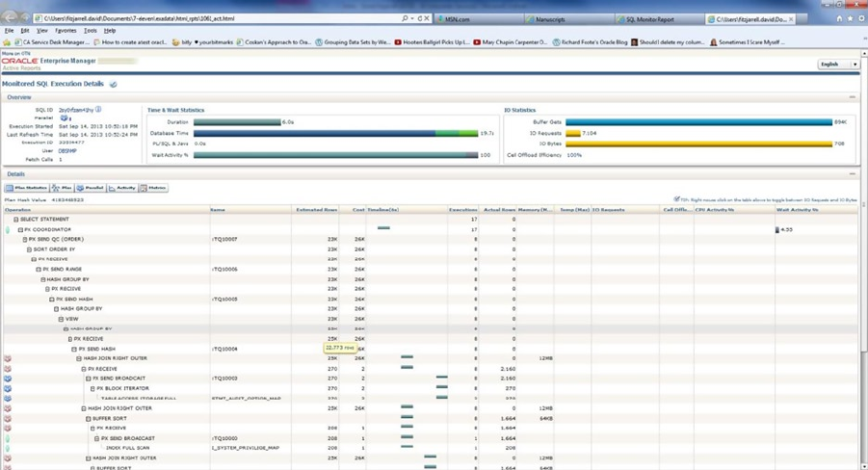This screenshot has width=868, height=470.
Task: Click the refresh icon in the address bar
Action: click(x=420, y=18)
